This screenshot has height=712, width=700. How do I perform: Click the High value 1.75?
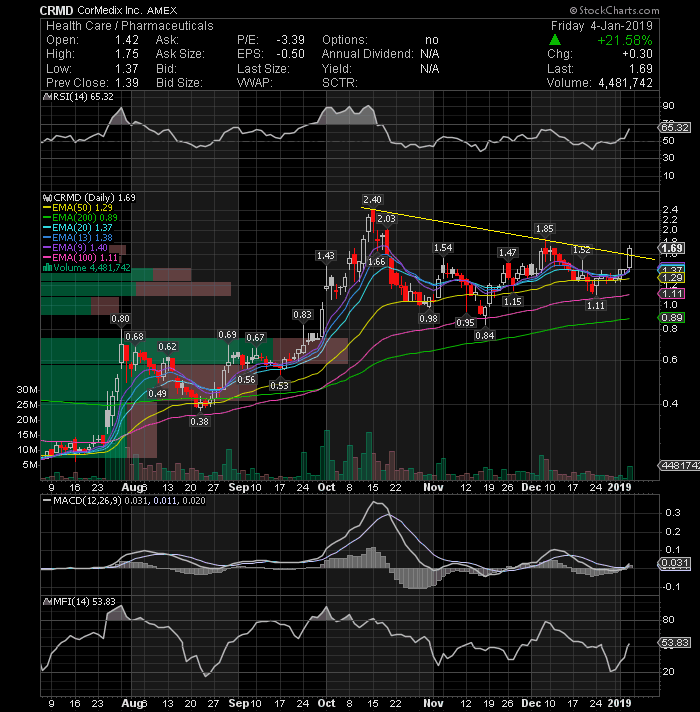[127, 54]
